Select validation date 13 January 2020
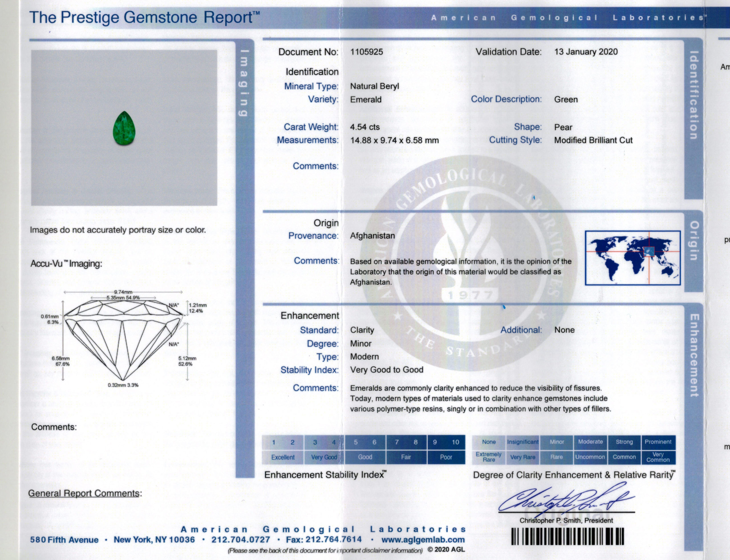Screen dimensions: 730x560 [586, 52]
